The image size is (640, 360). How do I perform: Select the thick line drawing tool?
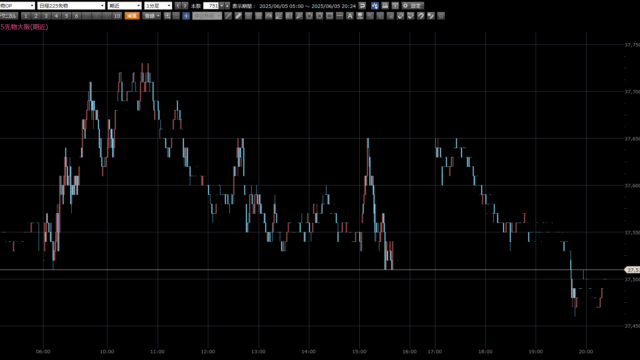pos(238,16)
